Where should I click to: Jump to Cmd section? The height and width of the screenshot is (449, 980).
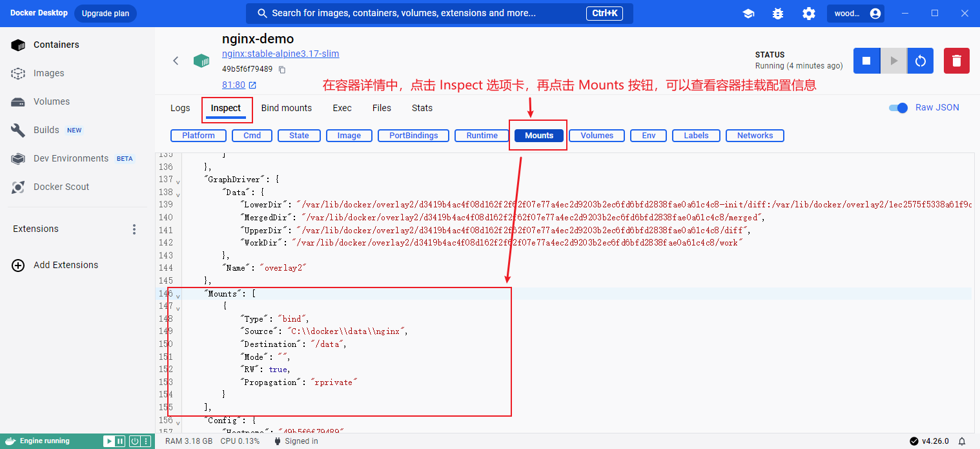coord(252,136)
